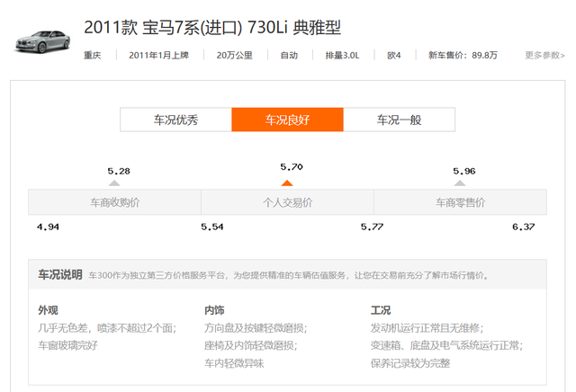Click the 工况 section heading
This screenshot has height=392, width=576.
point(380,310)
